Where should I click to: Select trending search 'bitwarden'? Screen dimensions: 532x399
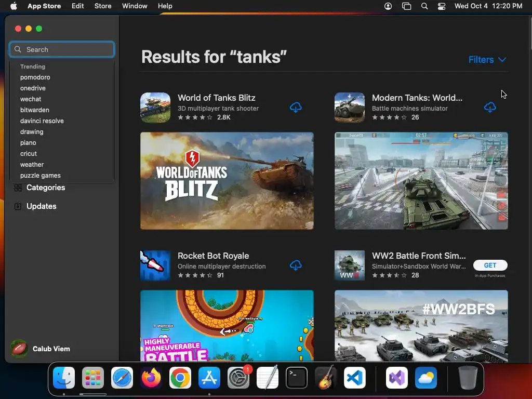coord(35,110)
